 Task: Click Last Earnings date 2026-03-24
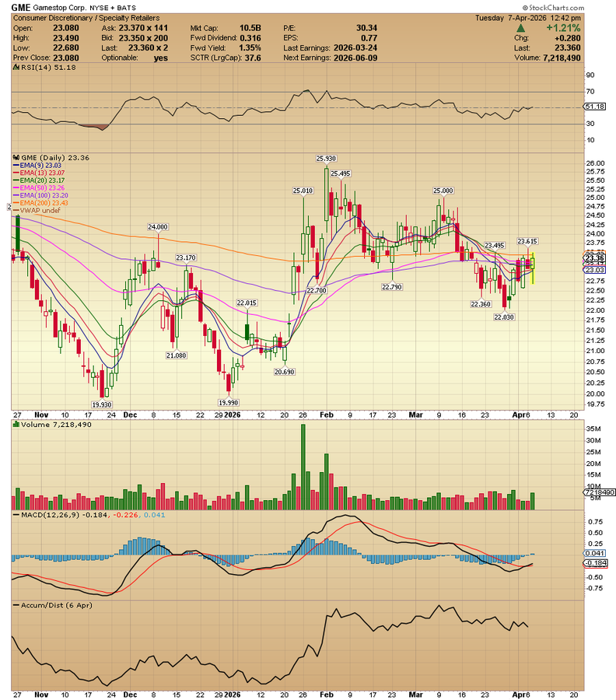coord(355,47)
